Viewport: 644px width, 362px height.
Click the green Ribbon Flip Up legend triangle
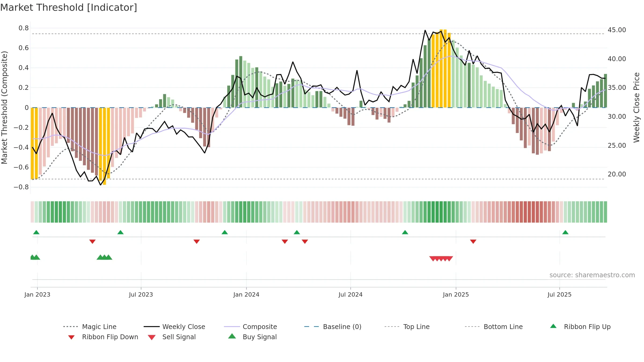point(553,326)
